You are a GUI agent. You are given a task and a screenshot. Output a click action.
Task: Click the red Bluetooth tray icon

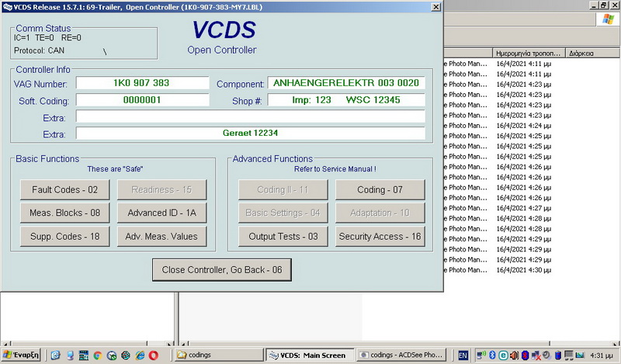[x=526, y=355]
